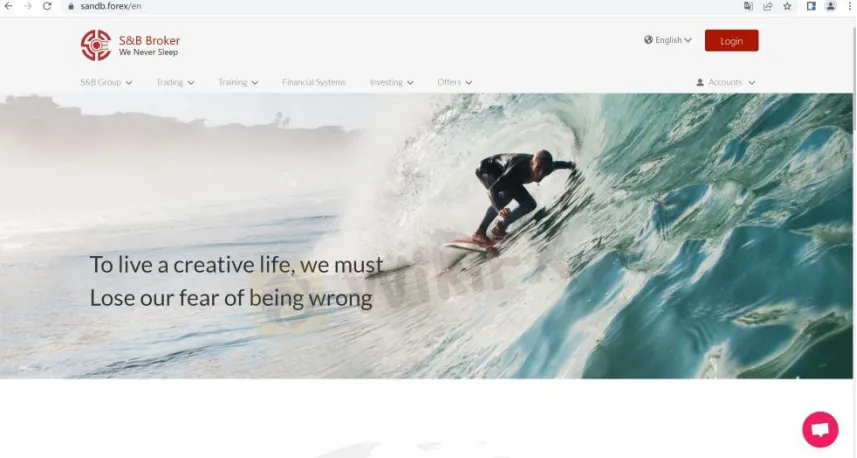Open the English language dropdown

coord(668,40)
